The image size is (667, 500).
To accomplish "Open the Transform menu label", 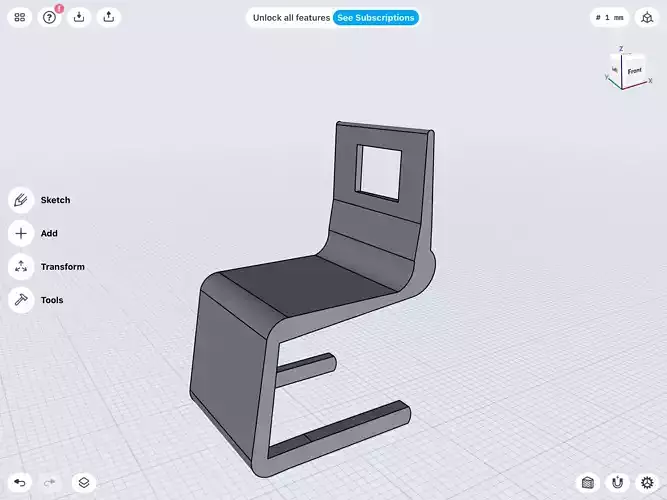I will coord(63,267).
